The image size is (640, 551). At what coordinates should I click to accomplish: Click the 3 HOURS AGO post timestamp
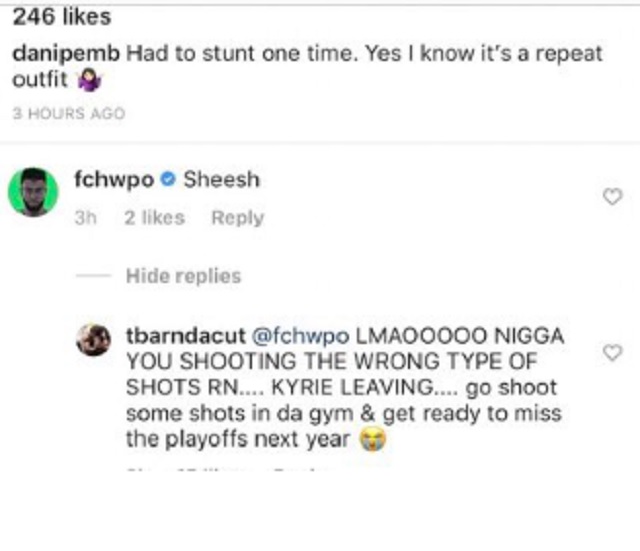(69, 113)
